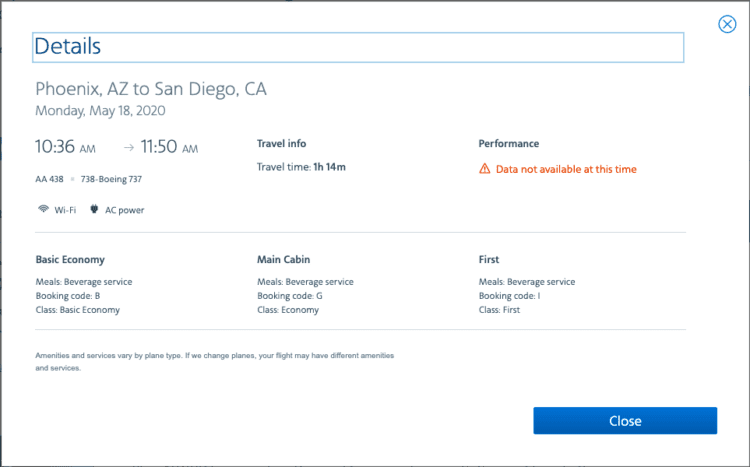750x467 pixels.
Task: Click the AA 438 flight number
Action: click(49, 179)
